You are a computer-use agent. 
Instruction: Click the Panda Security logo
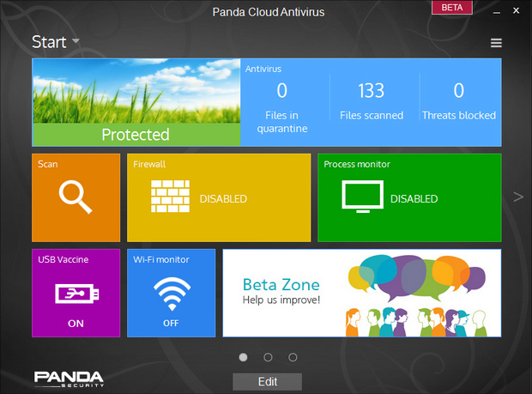pyautogui.click(x=69, y=379)
